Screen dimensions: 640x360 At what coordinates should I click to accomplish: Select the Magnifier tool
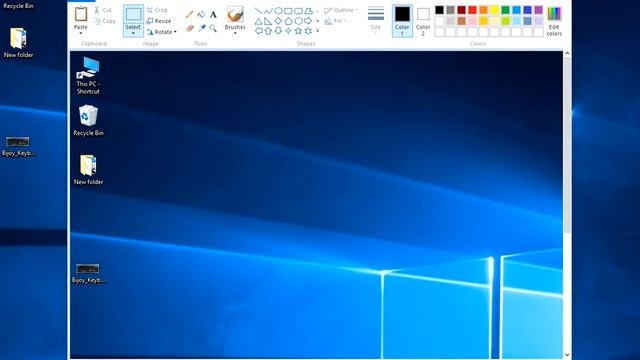pyautogui.click(x=213, y=28)
